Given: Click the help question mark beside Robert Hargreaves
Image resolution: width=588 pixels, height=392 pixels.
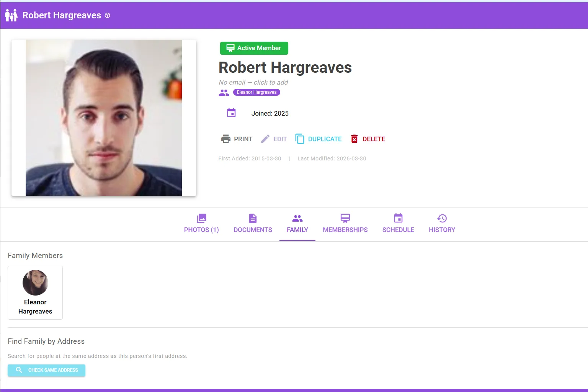Looking at the screenshot, I should 107,15.
